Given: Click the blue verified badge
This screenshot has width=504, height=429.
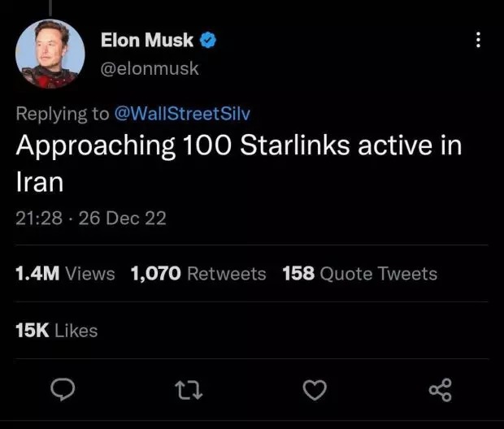Looking at the screenshot, I should click(208, 40).
